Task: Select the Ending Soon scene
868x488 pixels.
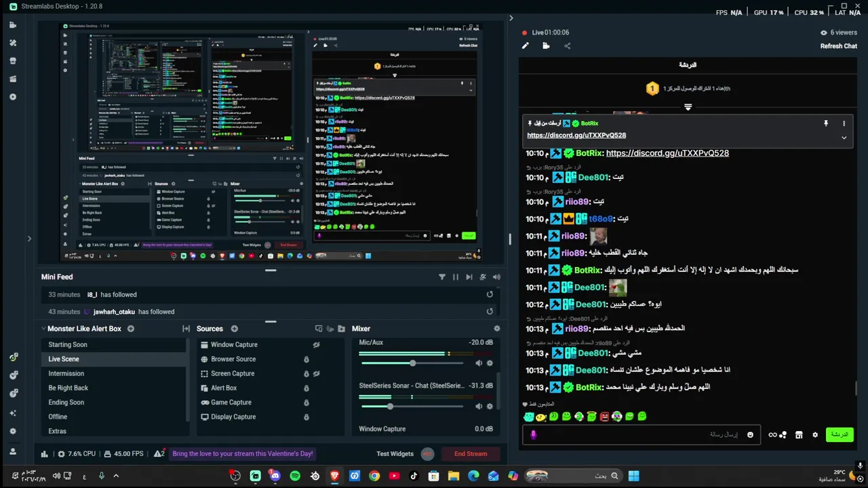Action: [113, 402]
